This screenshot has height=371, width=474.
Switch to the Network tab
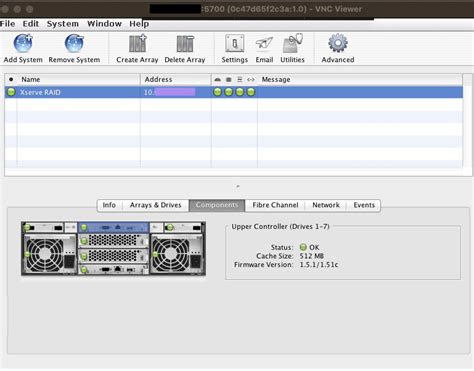coord(326,205)
